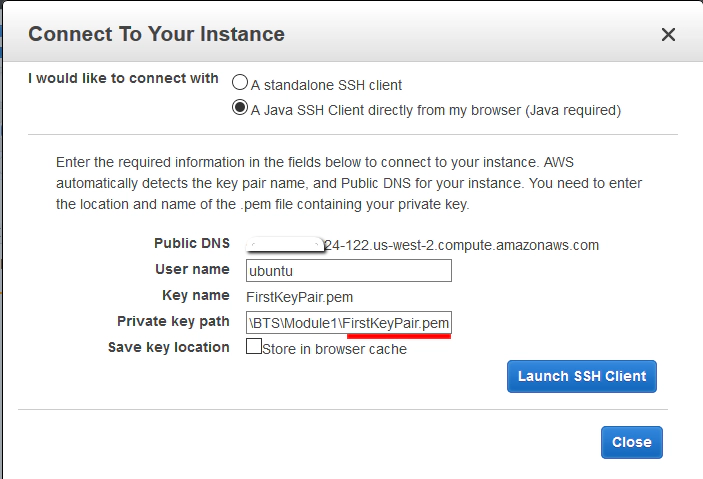This screenshot has width=703, height=479.
Task: Click the 'A standalone SSH client' label text
Action: (x=327, y=85)
